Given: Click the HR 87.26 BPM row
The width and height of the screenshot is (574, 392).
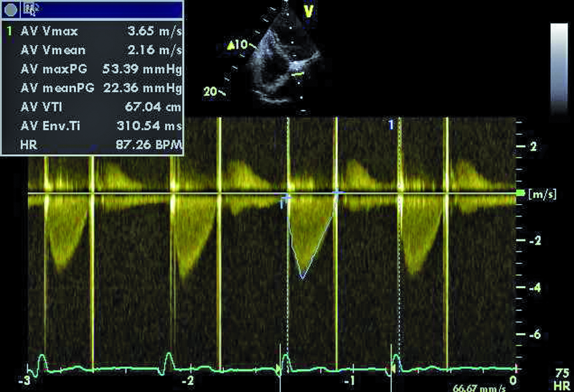Looking at the screenshot, I should pyautogui.click(x=93, y=145).
